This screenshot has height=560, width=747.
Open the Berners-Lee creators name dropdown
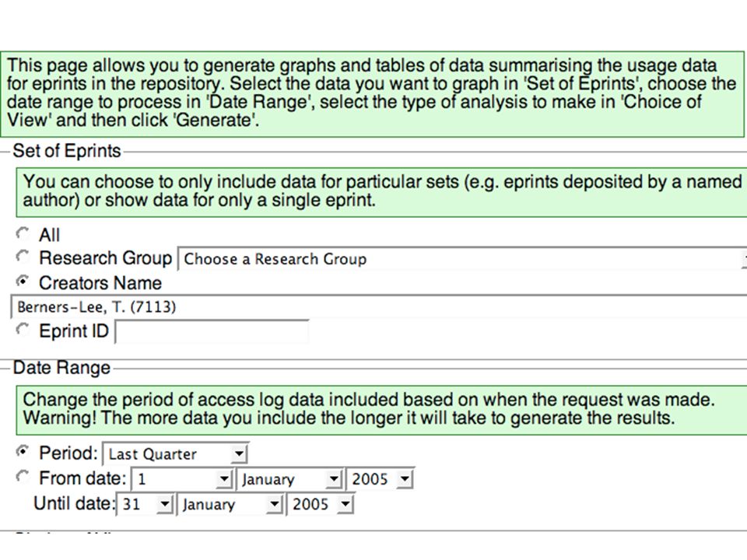point(379,306)
